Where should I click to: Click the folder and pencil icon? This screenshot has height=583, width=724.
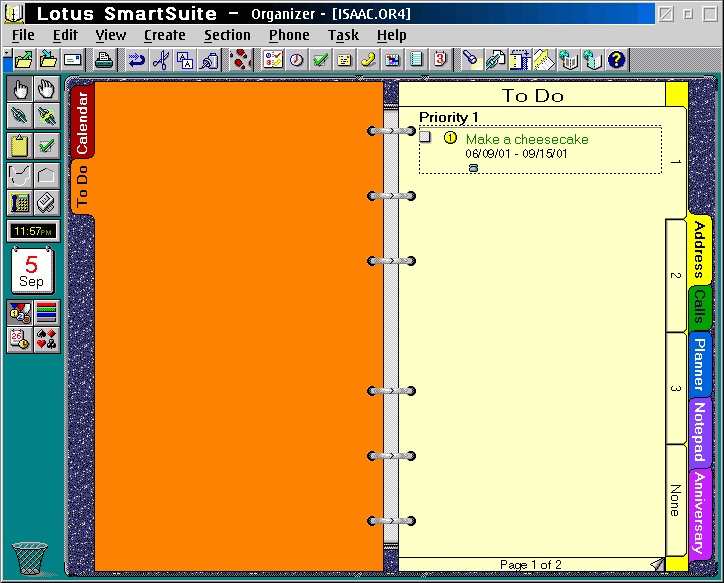[545, 60]
